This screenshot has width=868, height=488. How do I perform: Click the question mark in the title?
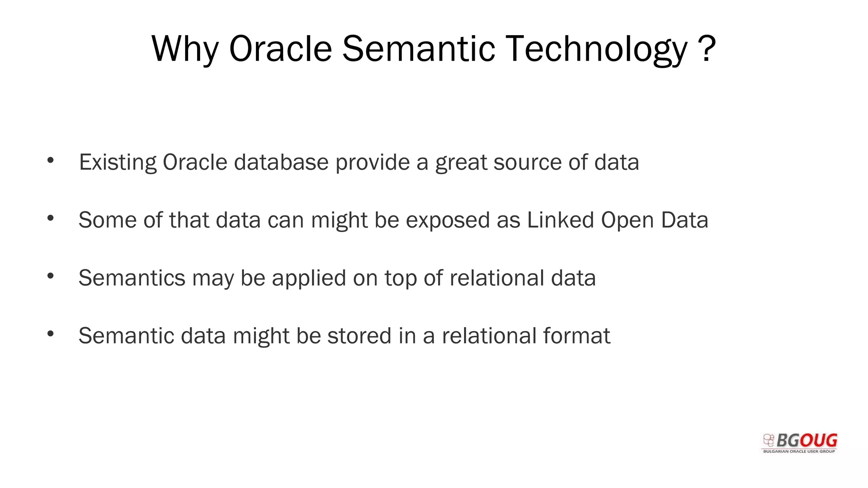point(706,49)
